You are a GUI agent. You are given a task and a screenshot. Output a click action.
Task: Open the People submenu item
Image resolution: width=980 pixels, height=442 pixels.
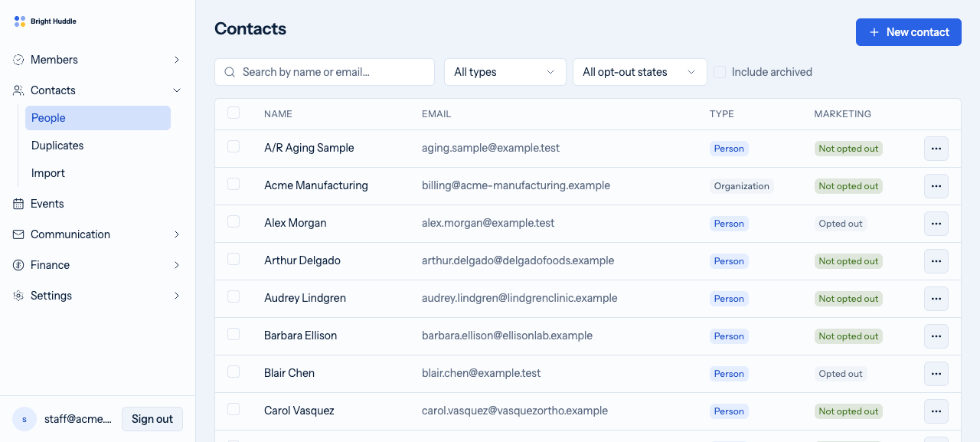click(98, 118)
